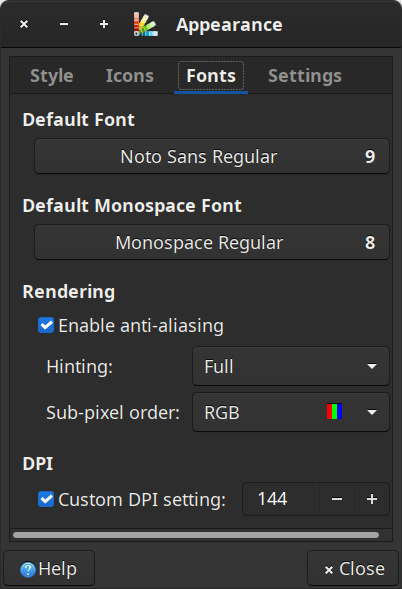The width and height of the screenshot is (402, 589).
Task: Click the Appearance color palette window icon
Action: [x=146, y=24]
